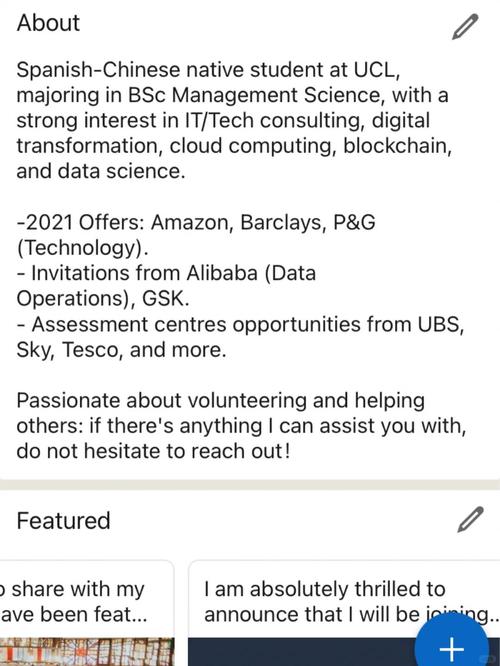Click the 'Assessment centres opportunities from UBS' line
Screen dimensions: 500x666
click(x=240, y=325)
